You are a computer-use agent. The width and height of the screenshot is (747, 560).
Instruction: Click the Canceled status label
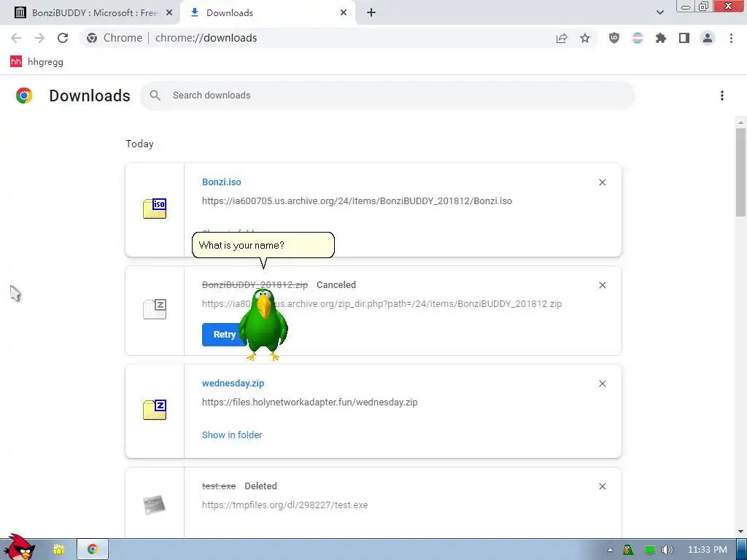336,285
